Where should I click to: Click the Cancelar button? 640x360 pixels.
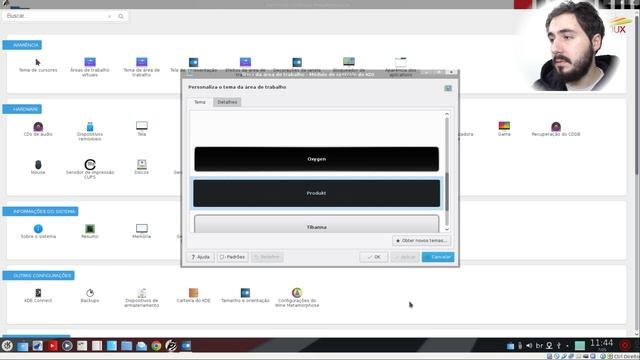click(438, 257)
